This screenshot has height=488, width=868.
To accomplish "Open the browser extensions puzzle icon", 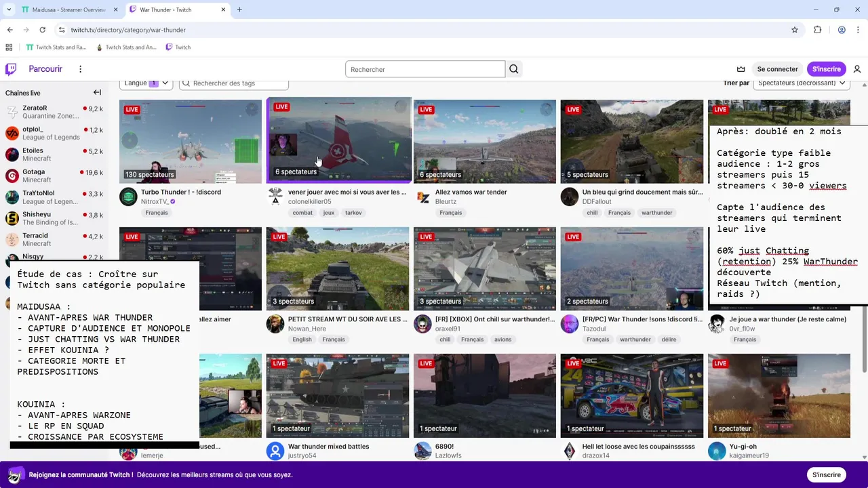I will point(818,30).
